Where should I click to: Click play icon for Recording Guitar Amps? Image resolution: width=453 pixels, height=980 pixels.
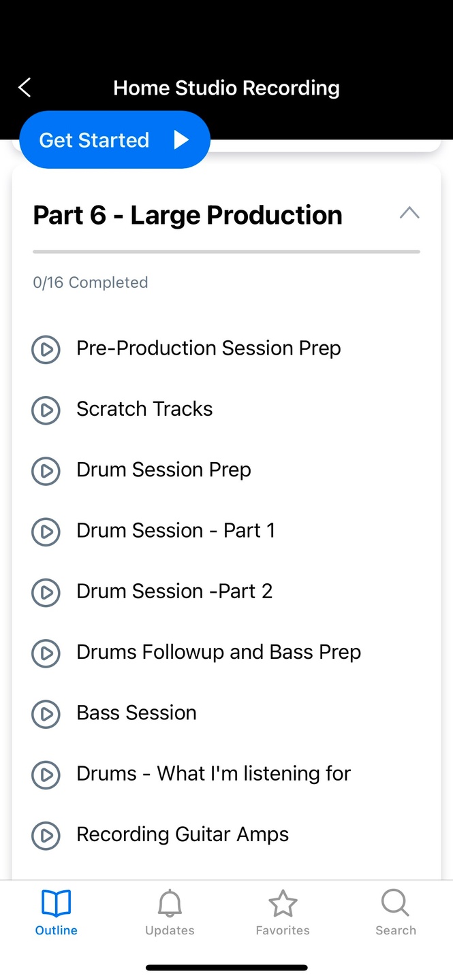46,835
